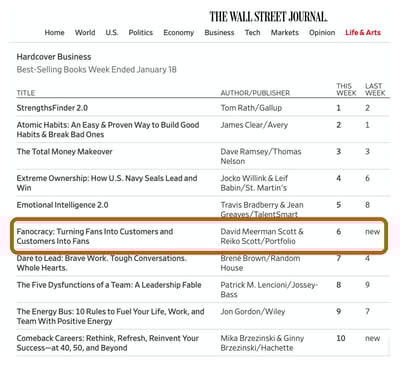This screenshot has height=368, width=400.
Task: Click the Hardcover Business heading
Action: pyautogui.click(x=54, y=57)
